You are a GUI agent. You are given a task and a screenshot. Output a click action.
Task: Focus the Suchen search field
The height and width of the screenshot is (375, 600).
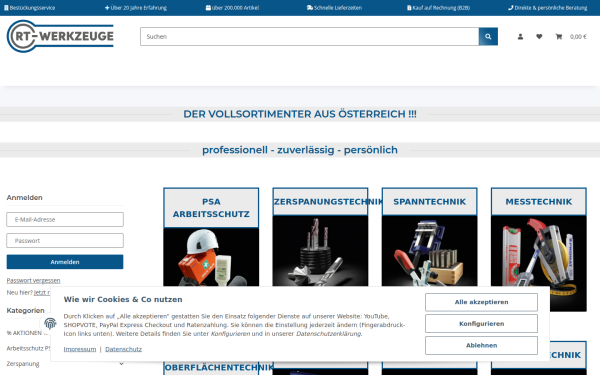[x=310, y=37]
